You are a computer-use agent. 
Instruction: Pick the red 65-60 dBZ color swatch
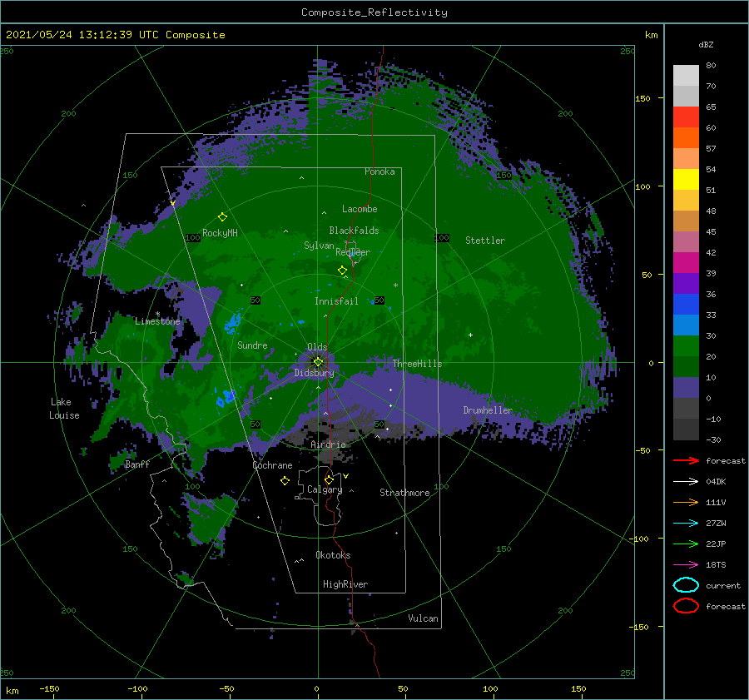pyautogui.click(x=686, y=117)
